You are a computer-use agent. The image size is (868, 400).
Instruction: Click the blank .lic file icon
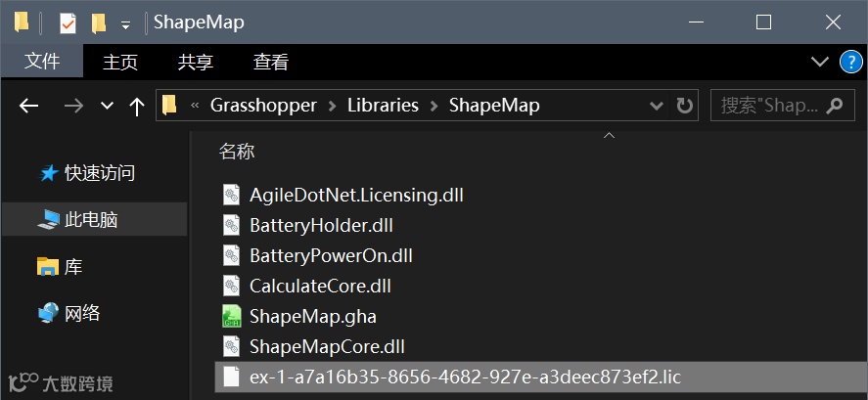click(x=231, y=378)
